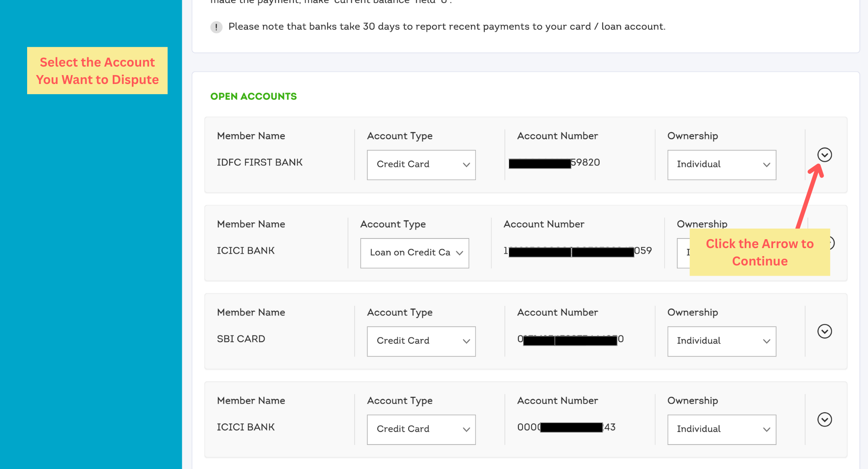Expand the IDFC FIRST BANK account arrow
Image resolution: width=868 pixels, height=469 pixels.
(824, 155)
